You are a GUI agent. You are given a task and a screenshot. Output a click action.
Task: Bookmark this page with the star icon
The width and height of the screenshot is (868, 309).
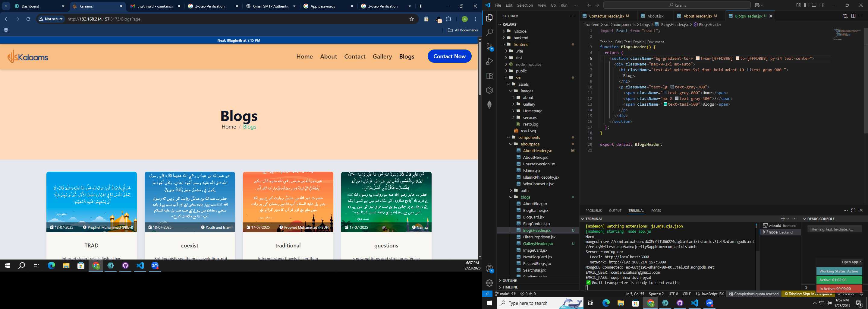tap(411, 19)
